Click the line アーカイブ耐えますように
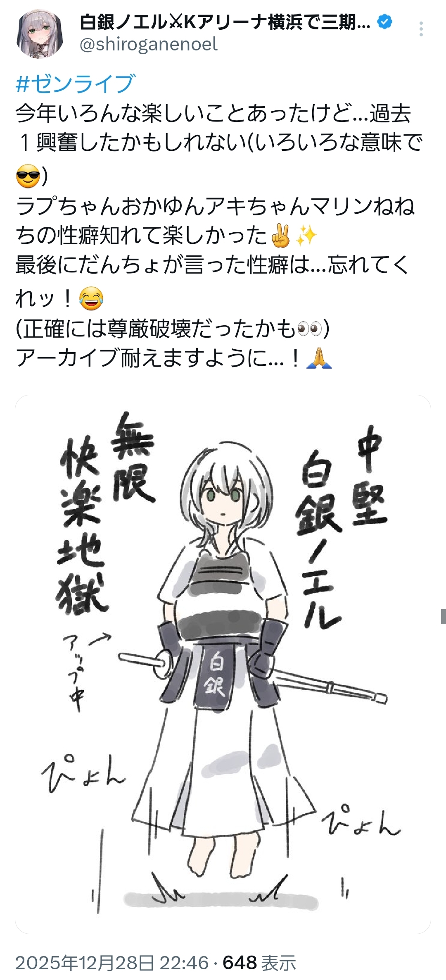446x980 pixels. 173,358
